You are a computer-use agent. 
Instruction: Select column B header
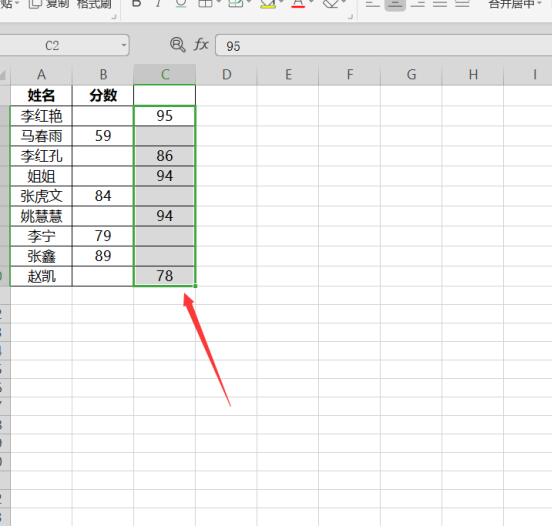pos(103,75)
